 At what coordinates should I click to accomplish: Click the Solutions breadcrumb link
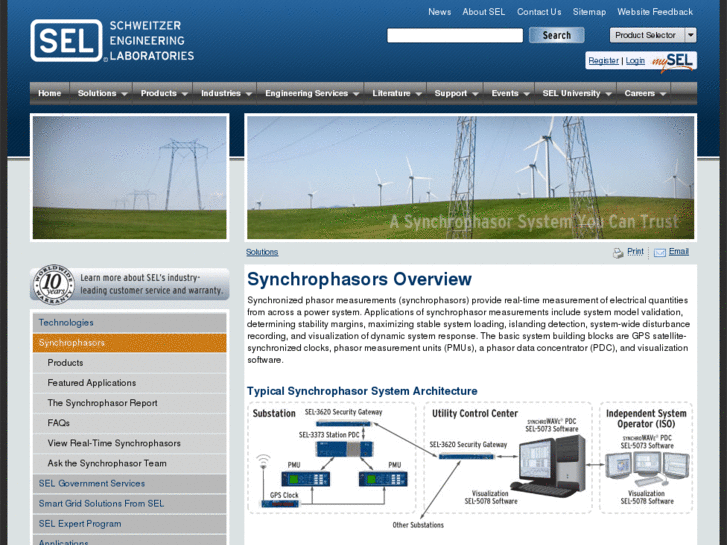tap(262, 252)
